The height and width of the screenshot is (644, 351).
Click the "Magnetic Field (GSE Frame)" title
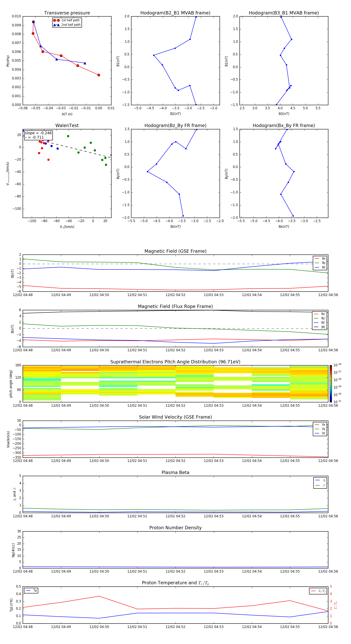coord(175,251)
